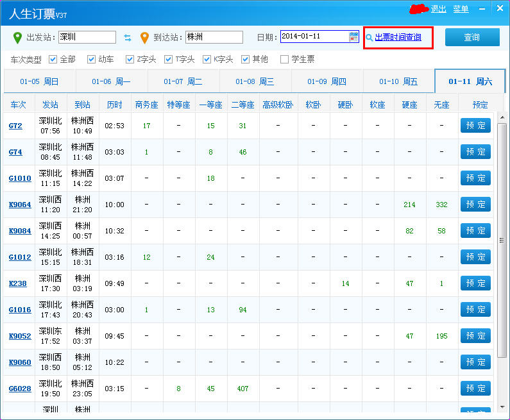Click the orange arrival station pin icon

(144, 38)
